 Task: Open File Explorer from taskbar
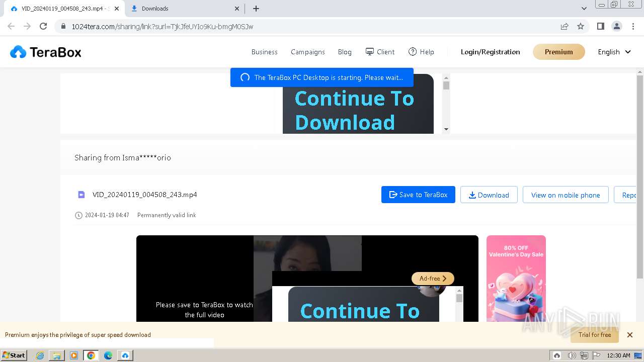[57, 355]
